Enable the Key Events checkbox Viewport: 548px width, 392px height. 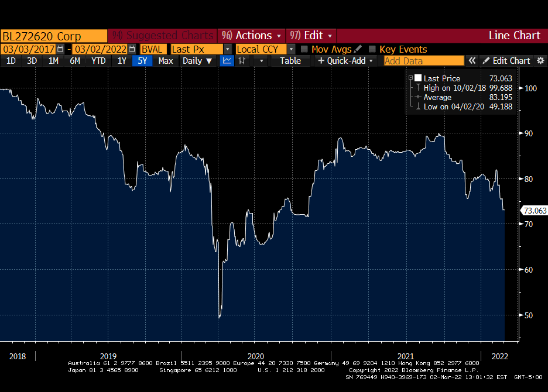(x=372, y=49)
